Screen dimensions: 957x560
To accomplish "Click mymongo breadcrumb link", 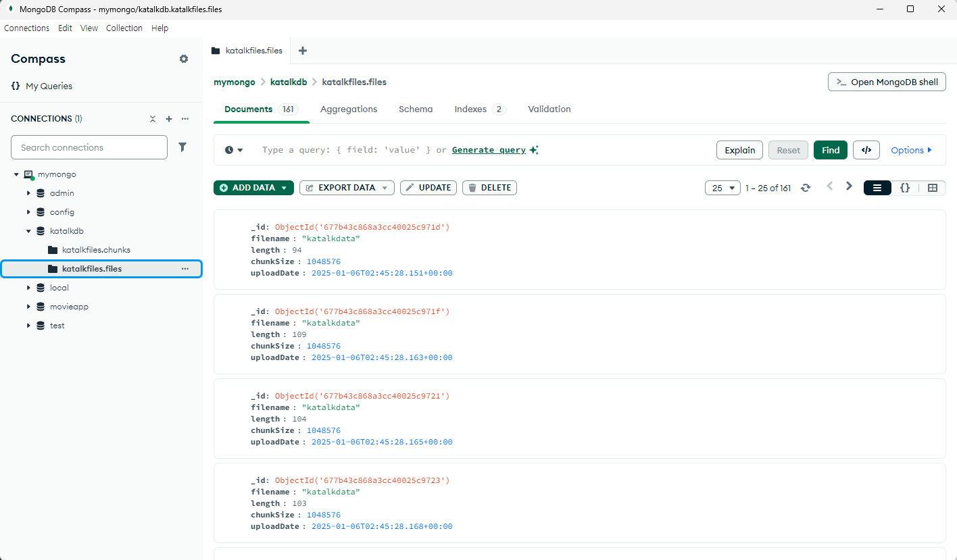I will pyautogui.click(x=235, y=82).
